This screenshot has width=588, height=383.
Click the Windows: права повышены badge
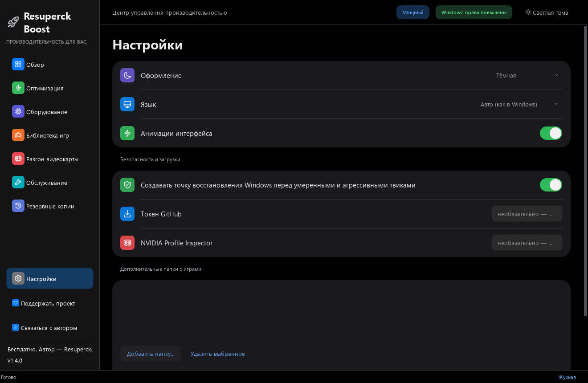coord(474,12)
